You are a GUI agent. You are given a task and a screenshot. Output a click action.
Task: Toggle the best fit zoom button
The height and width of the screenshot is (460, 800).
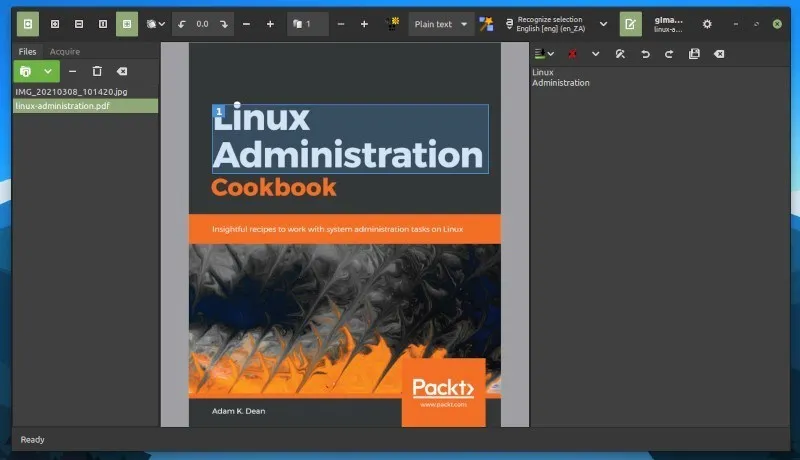click(x=127, y=23)
